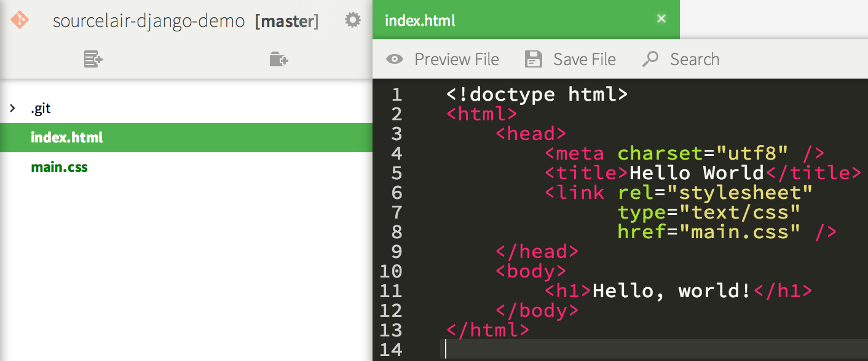Click the Search magnifier icon
Screen dimensions: 868x361
point(650,59)
